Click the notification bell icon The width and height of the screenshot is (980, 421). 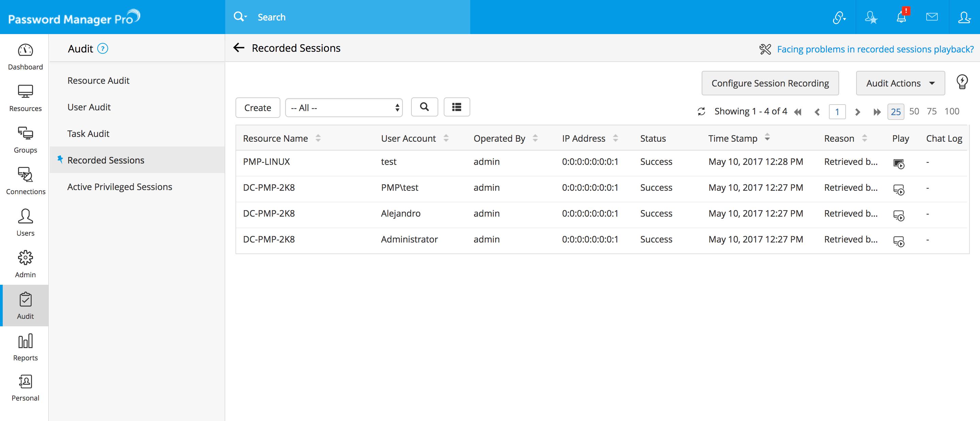[x=901, y=17]
